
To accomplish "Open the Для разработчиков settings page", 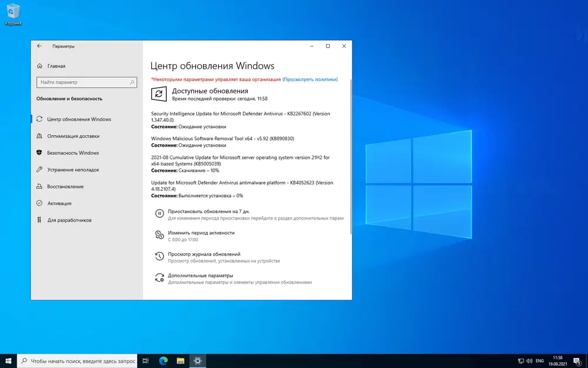I will pos(69,220).
